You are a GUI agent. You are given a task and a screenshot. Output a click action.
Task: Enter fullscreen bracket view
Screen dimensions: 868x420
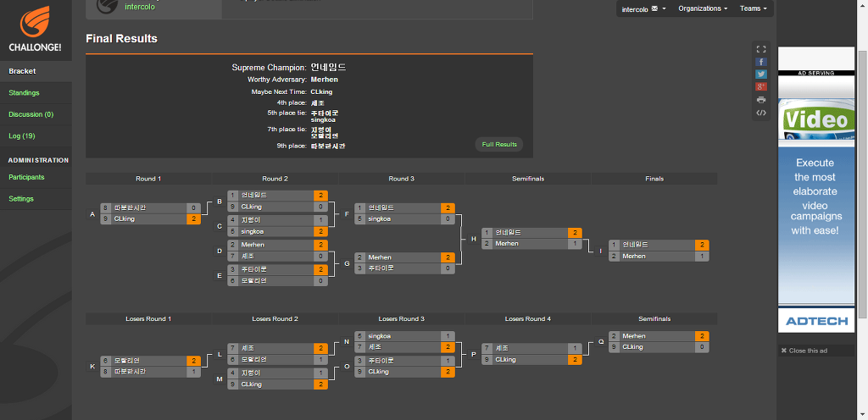pyautogui.click(x=761, y=49)
